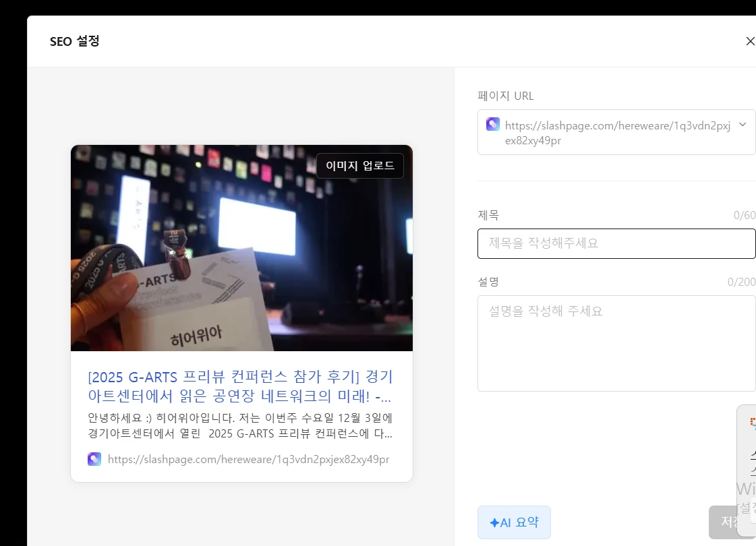
Task: Click the preview description text starting 안녕하세요
Action: [240, 425]
